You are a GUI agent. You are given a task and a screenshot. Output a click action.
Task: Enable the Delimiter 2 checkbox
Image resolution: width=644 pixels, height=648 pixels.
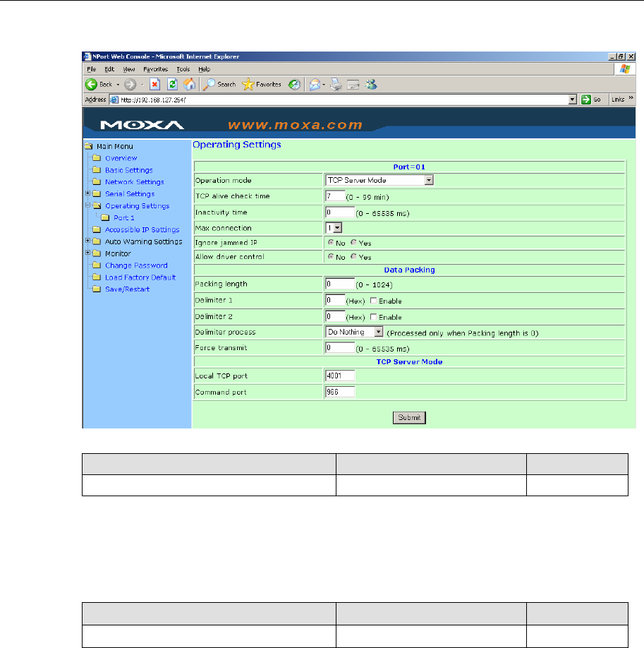(373, 316)
